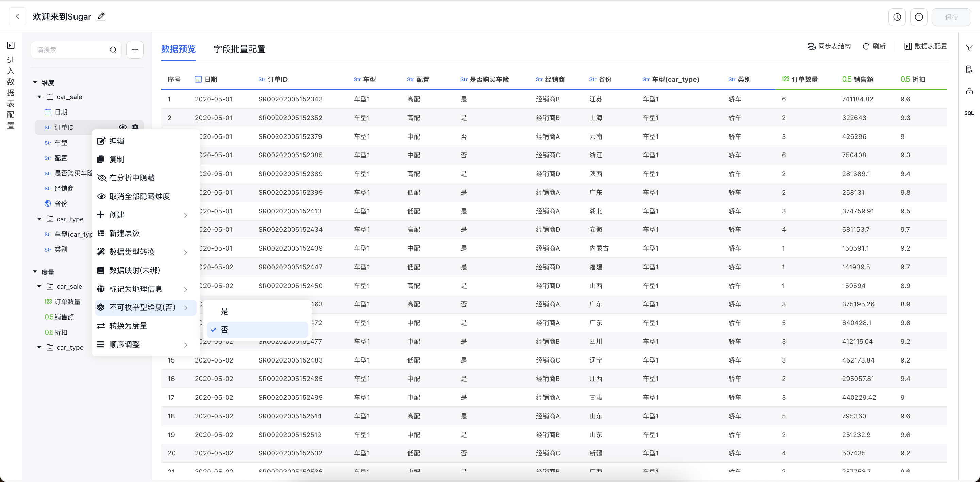Toggle the left sidebar panel icon

11,45
